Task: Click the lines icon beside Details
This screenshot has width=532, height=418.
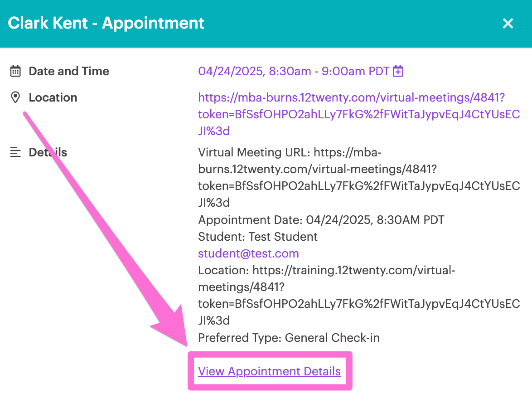Action: point(15,152)
